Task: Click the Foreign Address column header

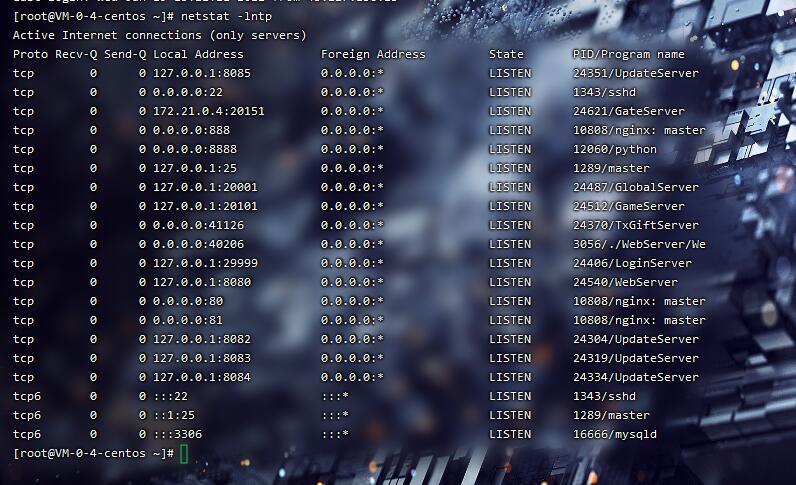Action: pos(373,54)
